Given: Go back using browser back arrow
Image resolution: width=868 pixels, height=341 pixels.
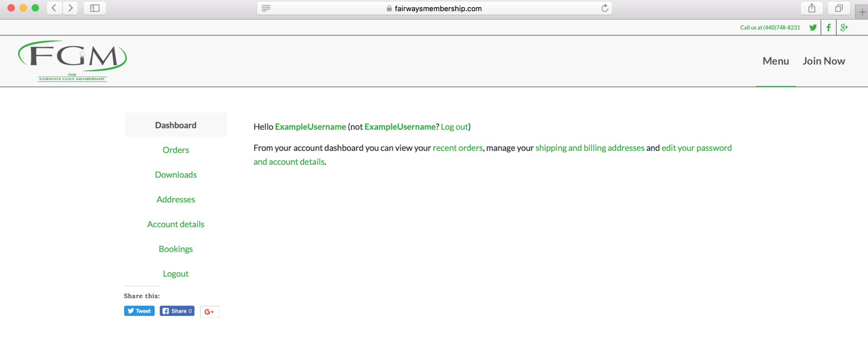Looking at the screenshot, I should click(x=54, y=8).
